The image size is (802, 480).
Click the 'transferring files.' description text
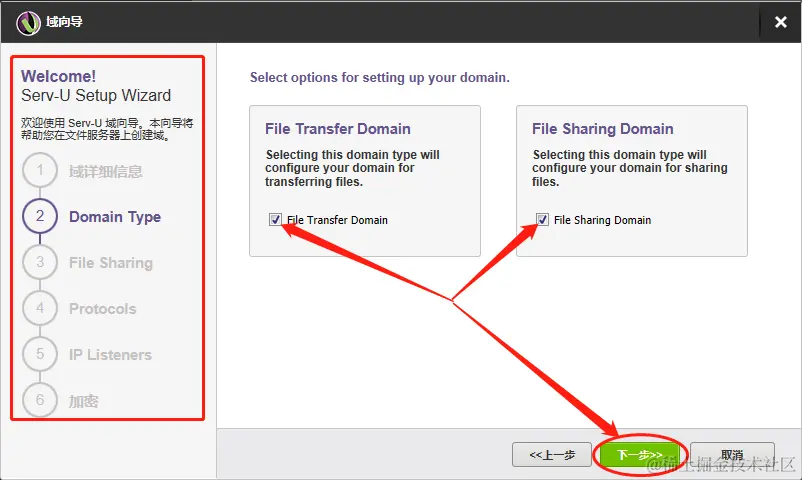coord(314,182)
